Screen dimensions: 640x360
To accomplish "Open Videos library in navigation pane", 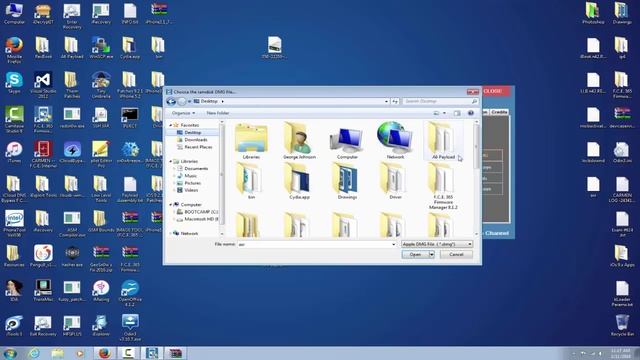I will click(191, 190).
